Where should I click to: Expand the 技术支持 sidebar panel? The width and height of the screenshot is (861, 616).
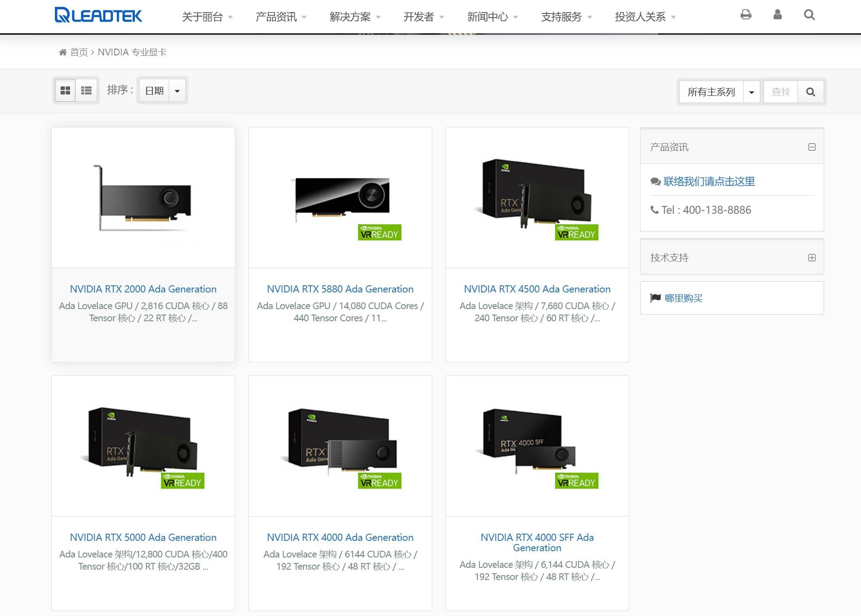pyautogui.click(x=812, y=258)
